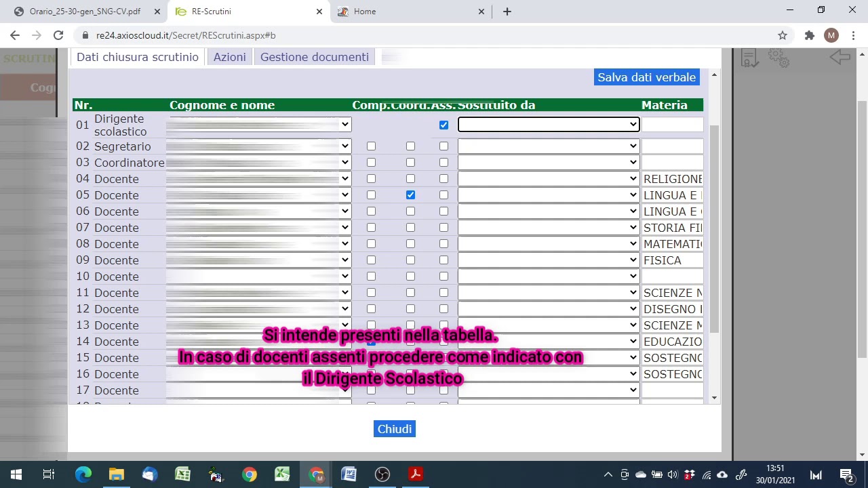Open File Explorer from the taskbar
Viewport: 868px width, 488px height.
point(117,474)
